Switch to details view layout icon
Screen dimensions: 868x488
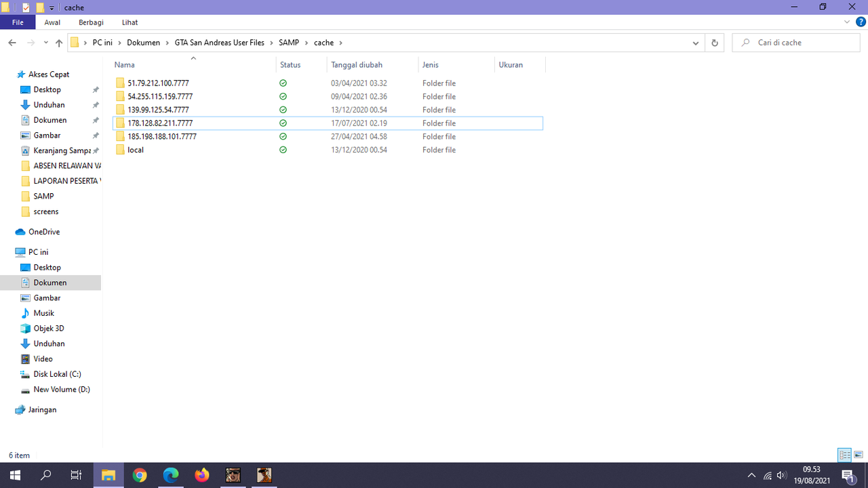coord(845,455)
